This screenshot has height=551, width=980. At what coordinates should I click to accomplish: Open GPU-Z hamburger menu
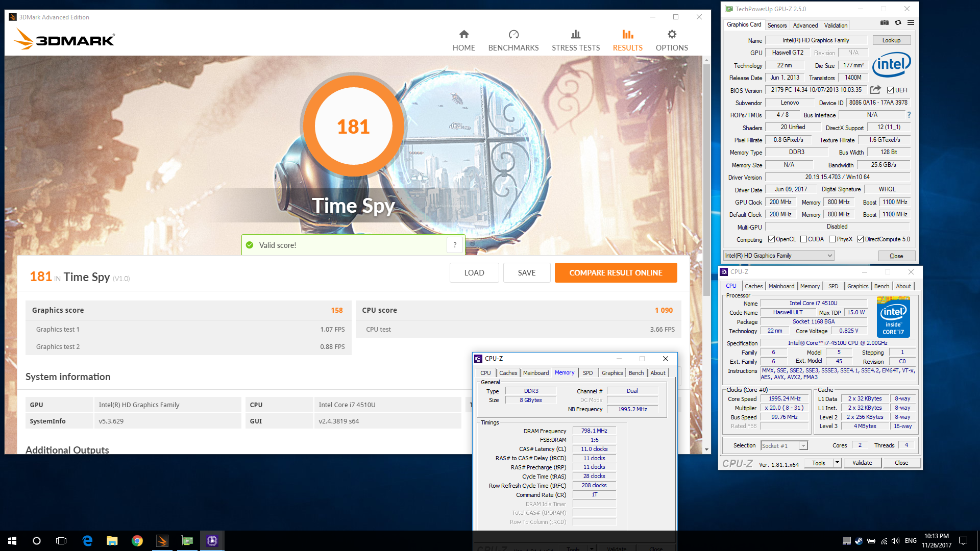pos(911,22)
